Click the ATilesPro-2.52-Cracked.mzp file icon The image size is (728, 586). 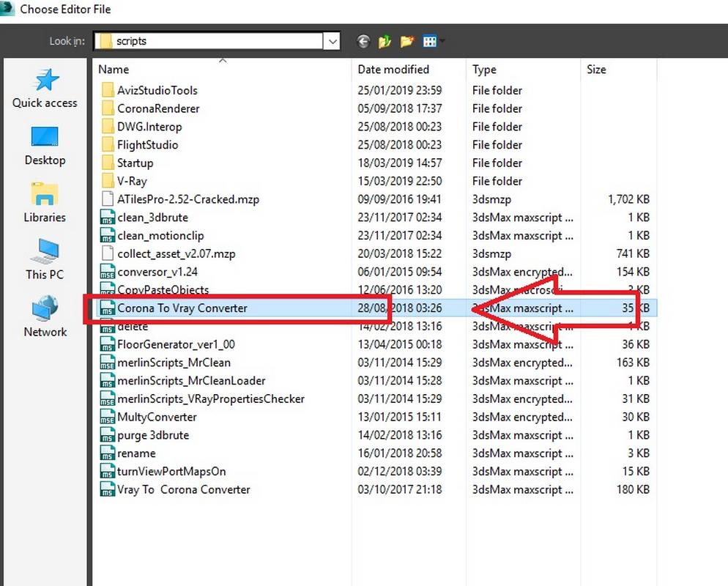pos(108,199)
